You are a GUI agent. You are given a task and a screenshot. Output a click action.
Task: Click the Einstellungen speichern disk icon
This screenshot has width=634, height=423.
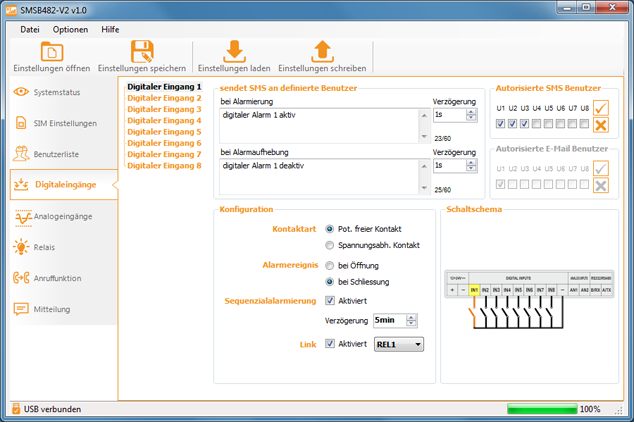coord(141,52)
